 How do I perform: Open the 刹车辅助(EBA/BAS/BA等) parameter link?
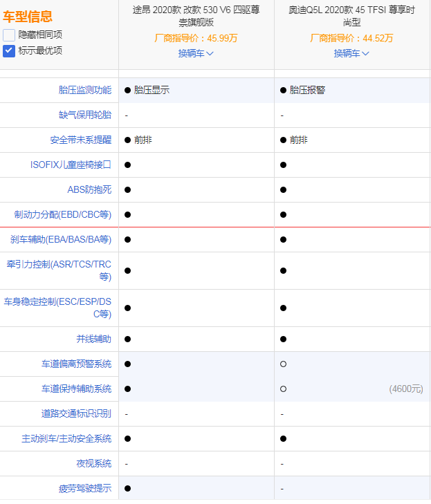pyautogui.click(x=60, y=239)
